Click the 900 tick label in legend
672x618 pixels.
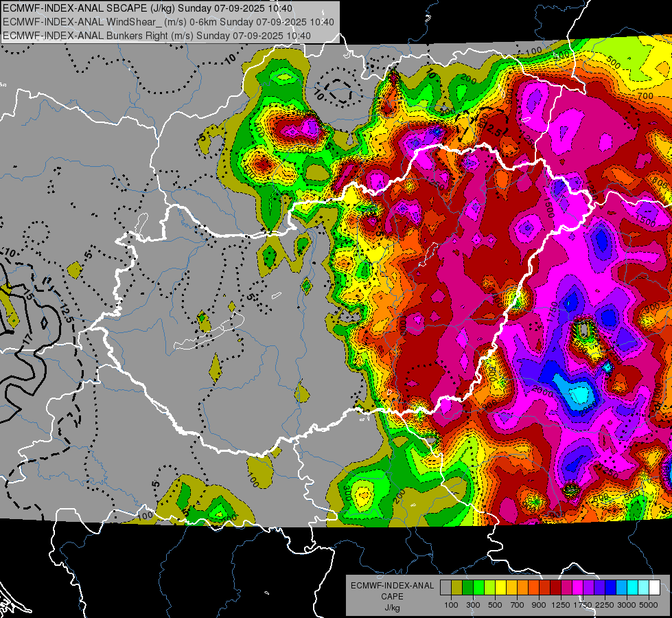pyautogui.click(x=539, y=605)
